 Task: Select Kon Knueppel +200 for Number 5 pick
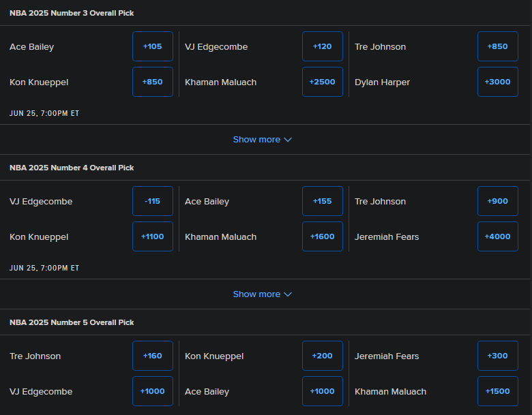coord(323,356)
